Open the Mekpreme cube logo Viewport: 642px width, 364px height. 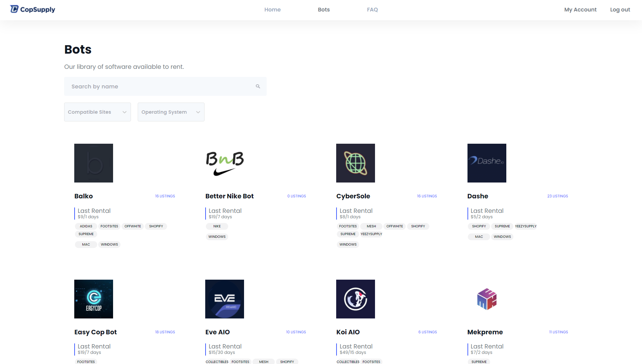click(x=486, y=299)
